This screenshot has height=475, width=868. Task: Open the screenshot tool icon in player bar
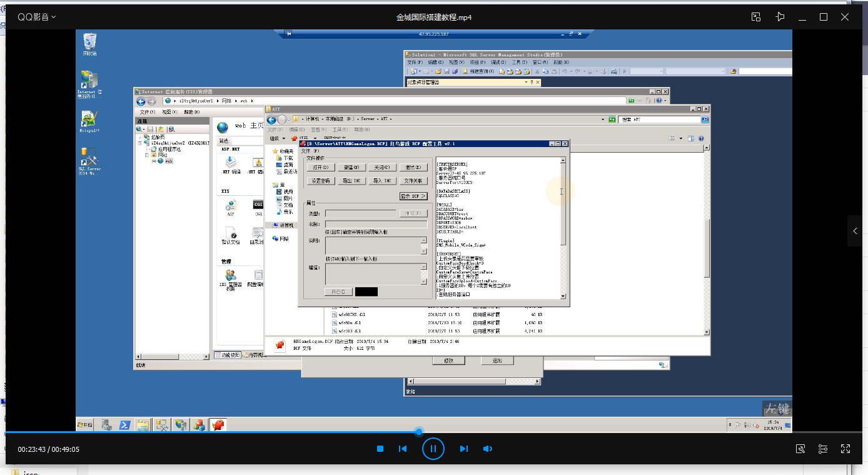pyautogui.click(x=800, y=449)
